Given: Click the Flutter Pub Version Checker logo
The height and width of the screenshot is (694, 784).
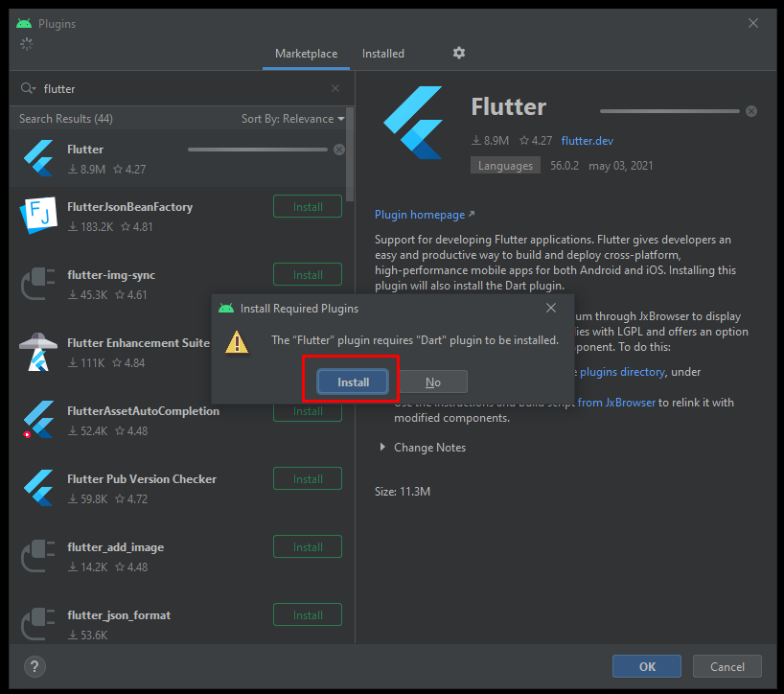Looking at the screenshot, I should pyautogui.click(x=38, y=488).
